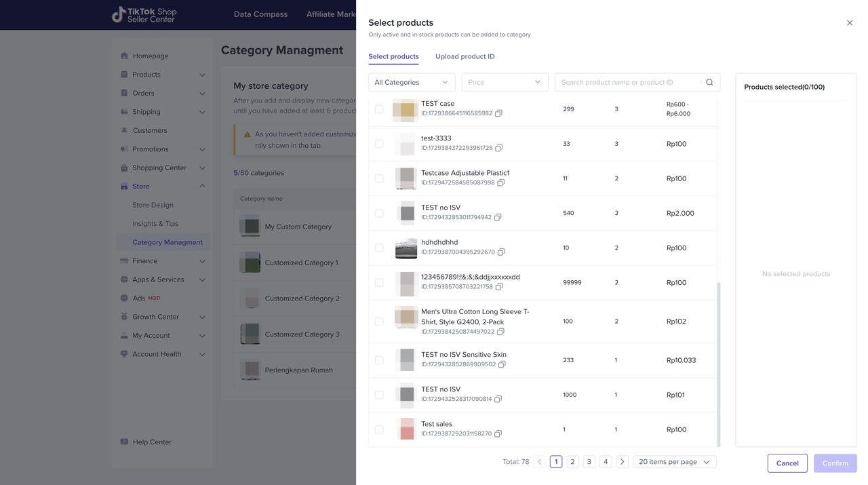868x485 pixels.
Task: Tick the Test sales product checkbox
Action: point(379,429)
